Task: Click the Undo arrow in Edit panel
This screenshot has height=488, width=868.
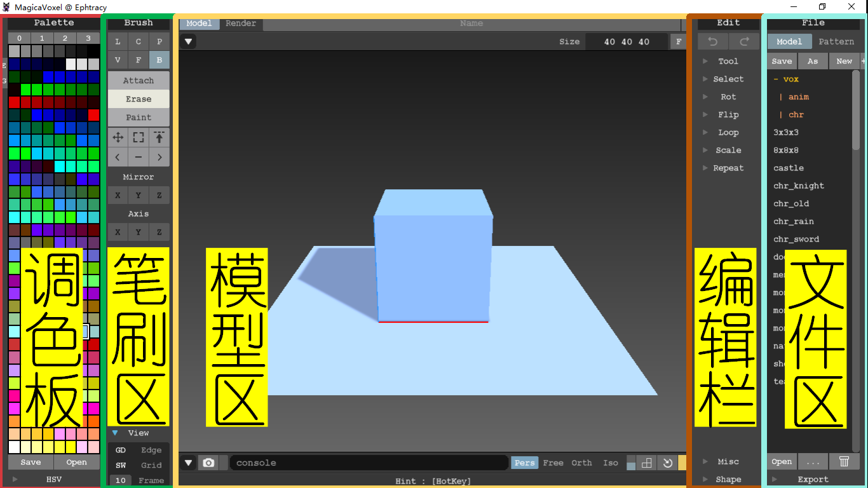Action: point(712,41)
